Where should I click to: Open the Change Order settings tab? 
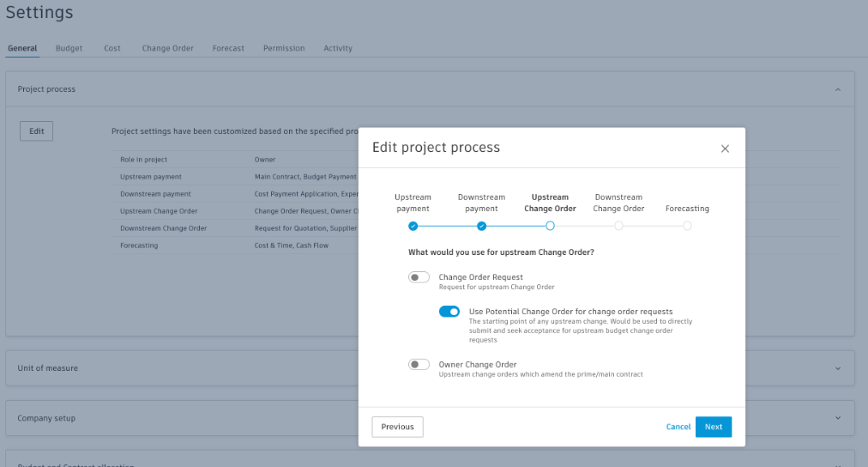[x=167, y=49]
